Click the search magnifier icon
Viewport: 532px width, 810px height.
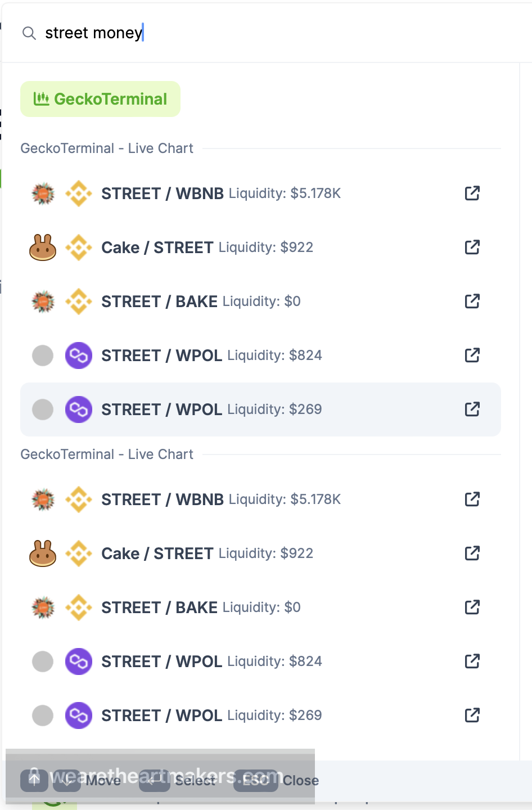point(29,33)
